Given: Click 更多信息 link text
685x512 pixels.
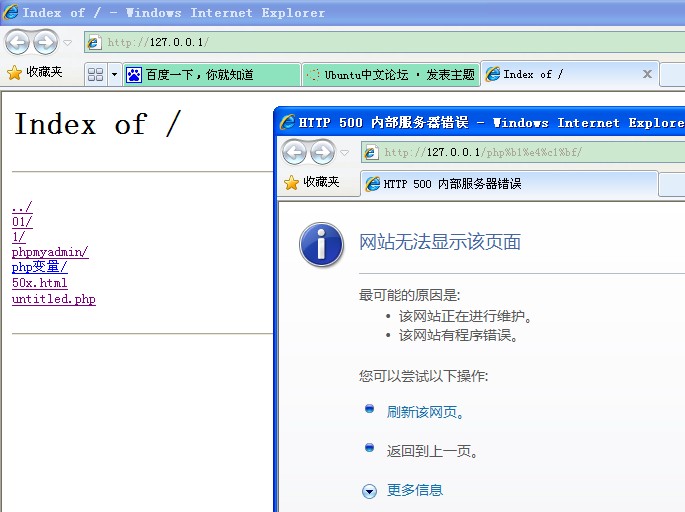Looking at the screenshot, I should (x=415, y=490).
